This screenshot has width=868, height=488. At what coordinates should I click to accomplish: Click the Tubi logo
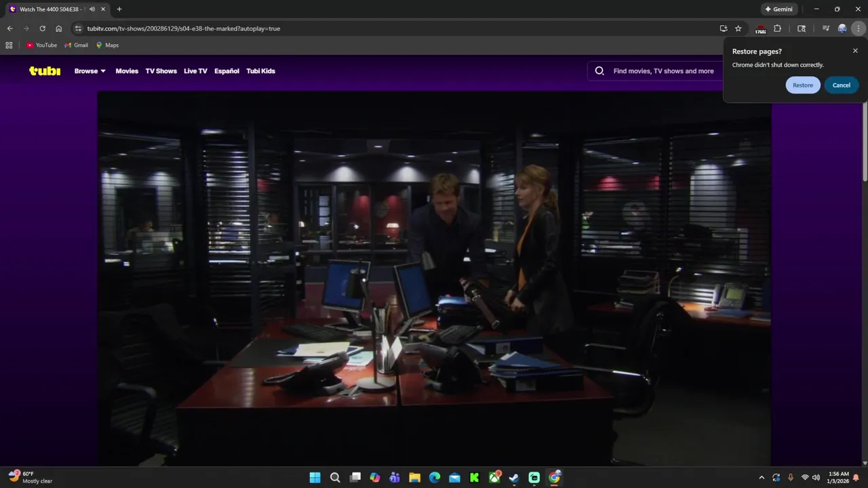45,70
